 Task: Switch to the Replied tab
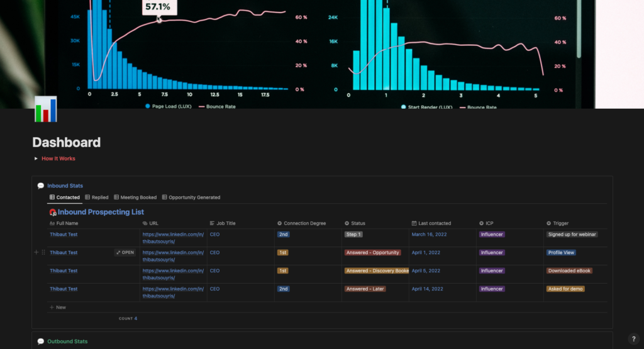point(97,197)
